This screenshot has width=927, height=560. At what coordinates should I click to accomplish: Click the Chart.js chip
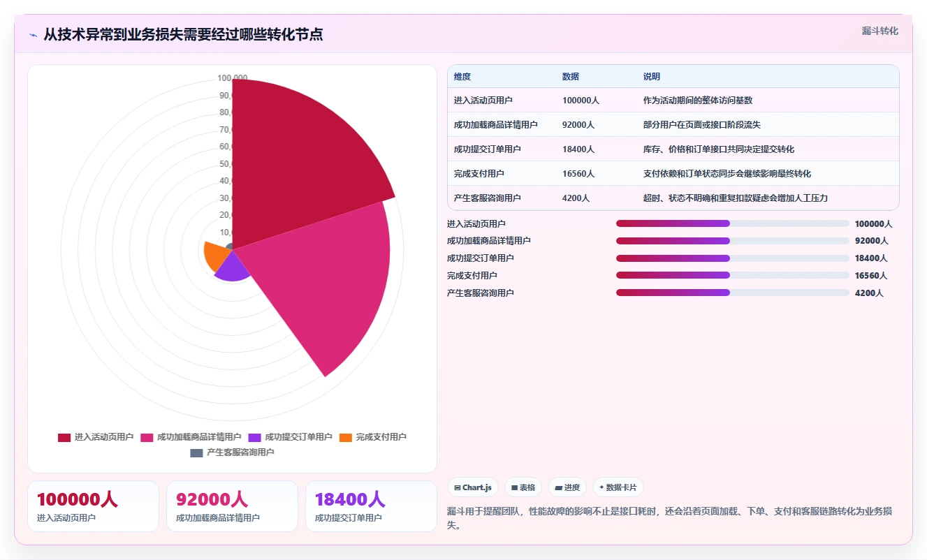coord(473,487)
